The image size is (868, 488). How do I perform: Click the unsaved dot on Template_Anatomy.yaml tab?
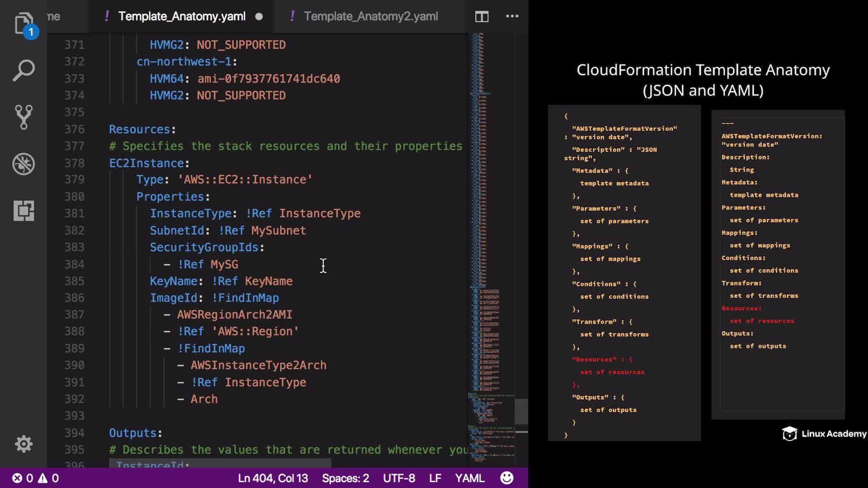(x=259, y=17)
